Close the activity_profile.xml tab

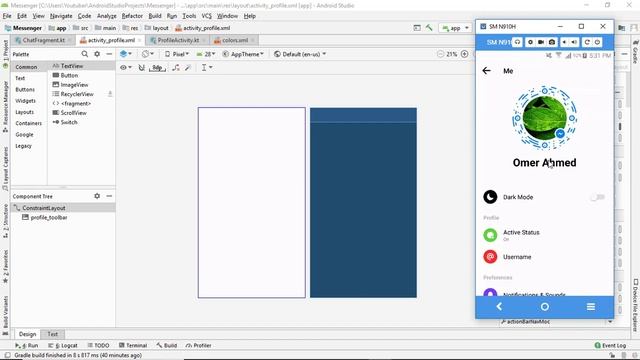(140, 40)
